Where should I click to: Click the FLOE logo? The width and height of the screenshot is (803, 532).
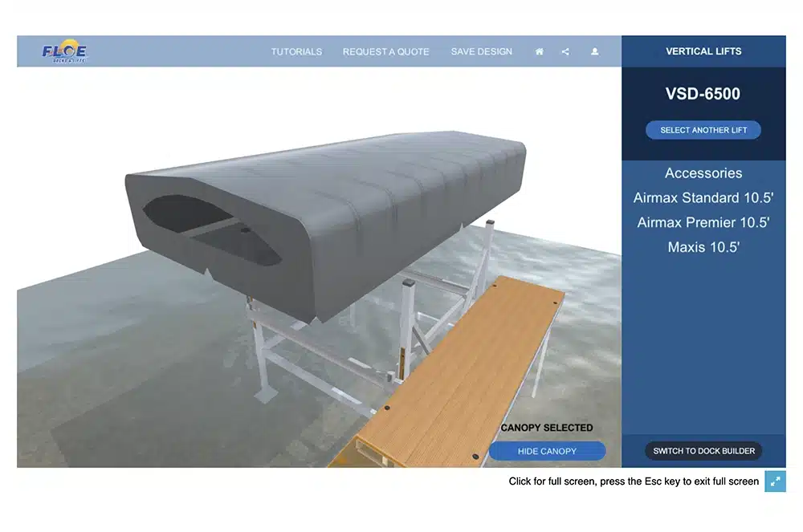click(x=63, y=51)
